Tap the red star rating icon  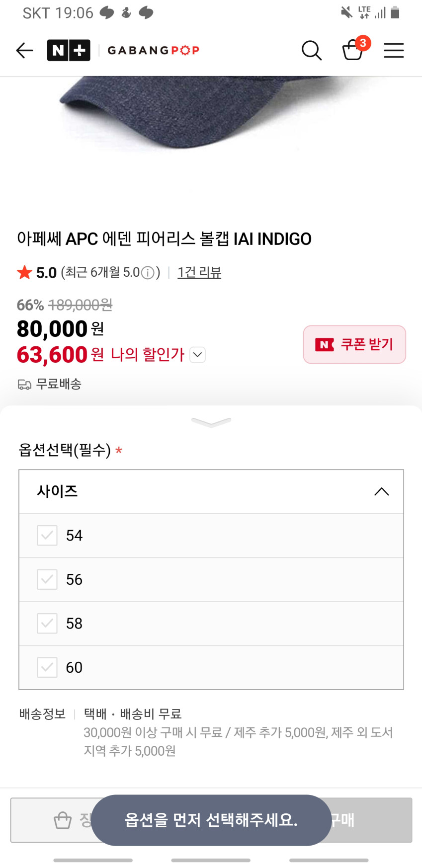coord(24,272)
